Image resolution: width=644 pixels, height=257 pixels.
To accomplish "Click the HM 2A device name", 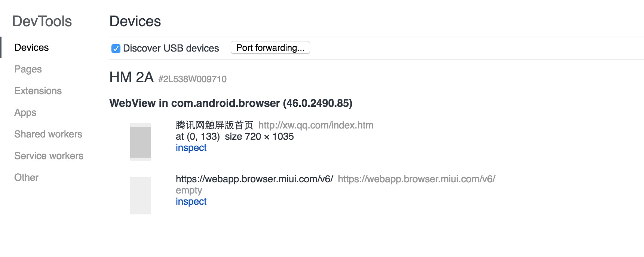I will point(131,77).
